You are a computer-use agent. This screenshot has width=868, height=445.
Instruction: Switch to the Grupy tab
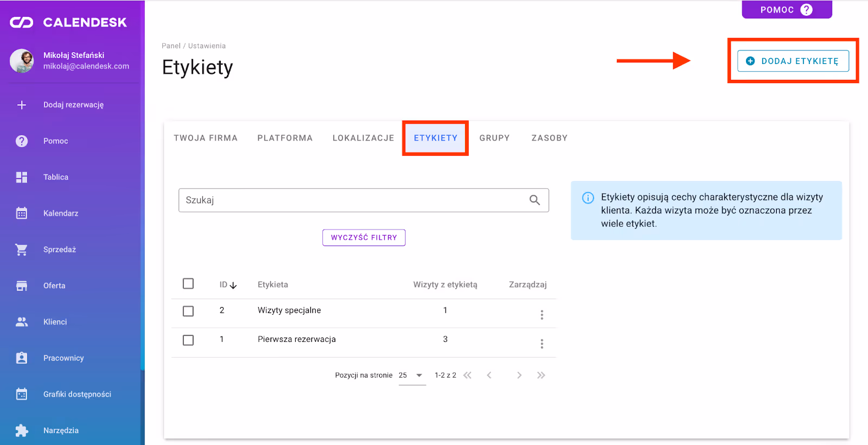tap(494, 138)
